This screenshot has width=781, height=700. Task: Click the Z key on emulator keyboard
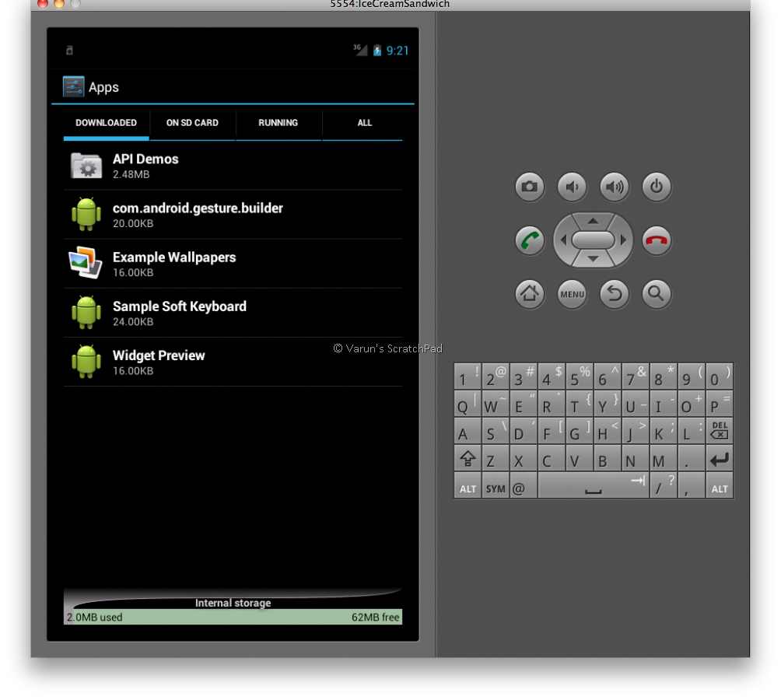point(495,459)
